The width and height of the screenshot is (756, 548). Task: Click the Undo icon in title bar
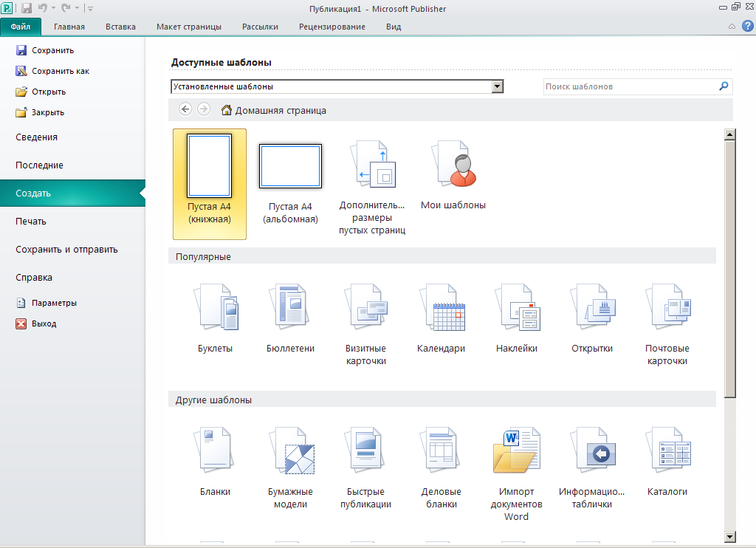click(x=42, y=7)
